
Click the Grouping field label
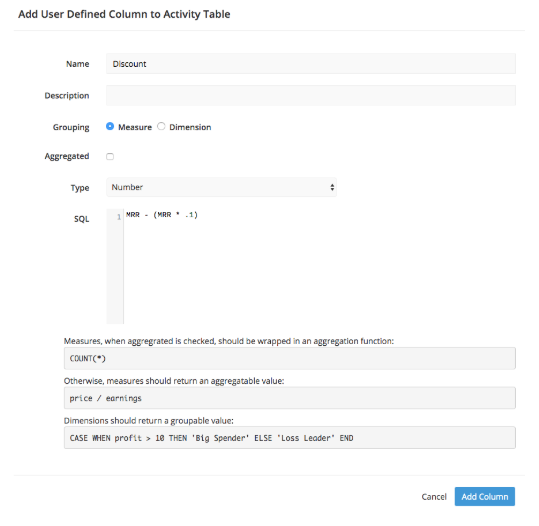pyautogui.click(x=71, y=128)
